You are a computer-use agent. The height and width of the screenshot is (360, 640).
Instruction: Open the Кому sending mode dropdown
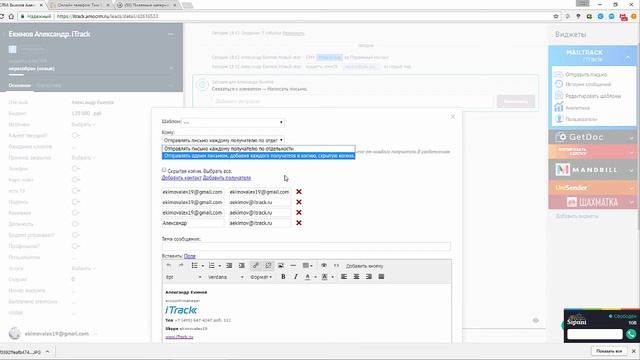(223, 140)
